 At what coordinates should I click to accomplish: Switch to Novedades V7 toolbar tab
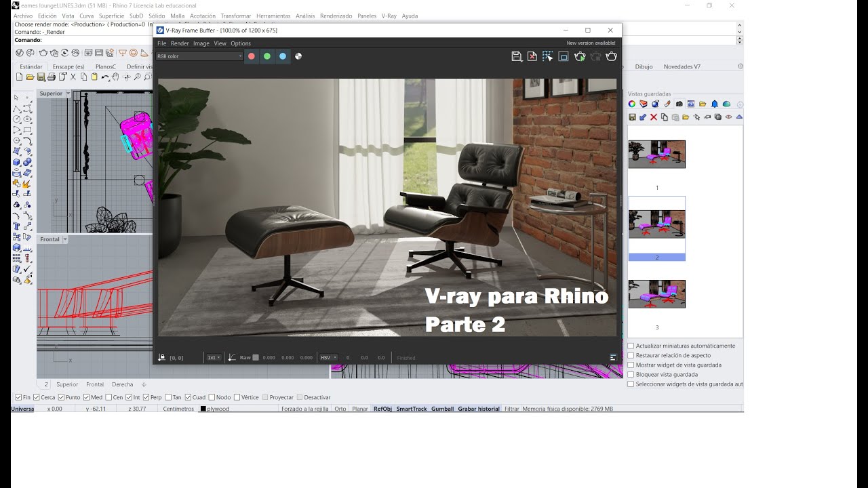(682, 66)
